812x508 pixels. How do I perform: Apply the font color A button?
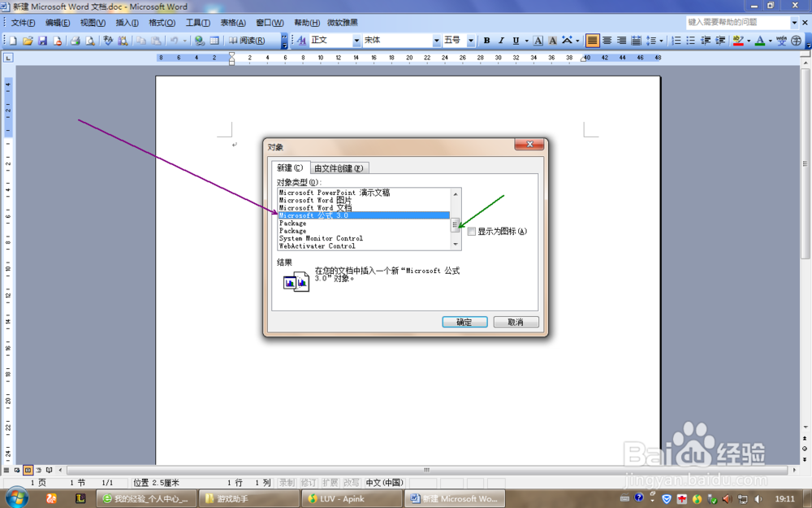click(x=760, y=41)
